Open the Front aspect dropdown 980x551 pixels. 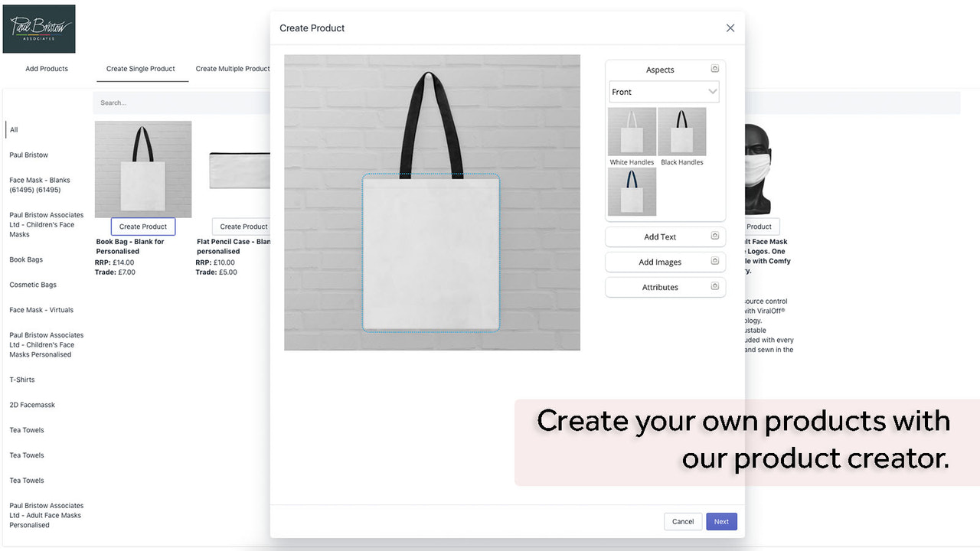[x=663, y=91]
